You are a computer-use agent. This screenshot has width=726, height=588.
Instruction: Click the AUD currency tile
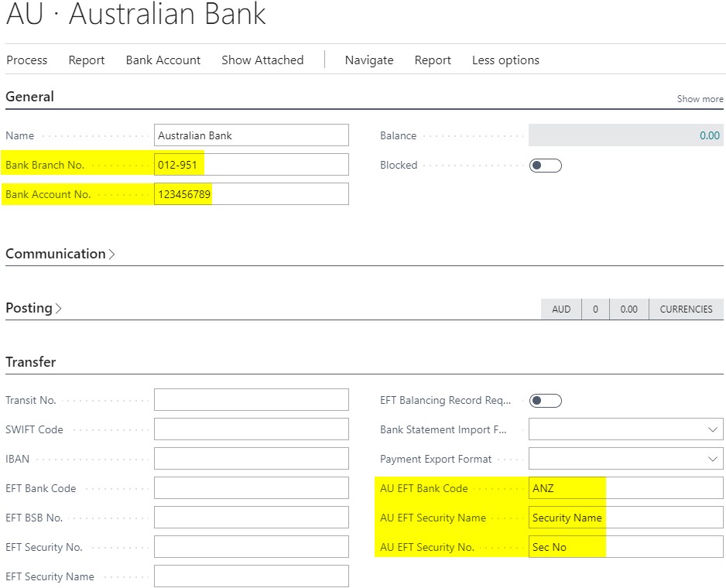(560, 309)
